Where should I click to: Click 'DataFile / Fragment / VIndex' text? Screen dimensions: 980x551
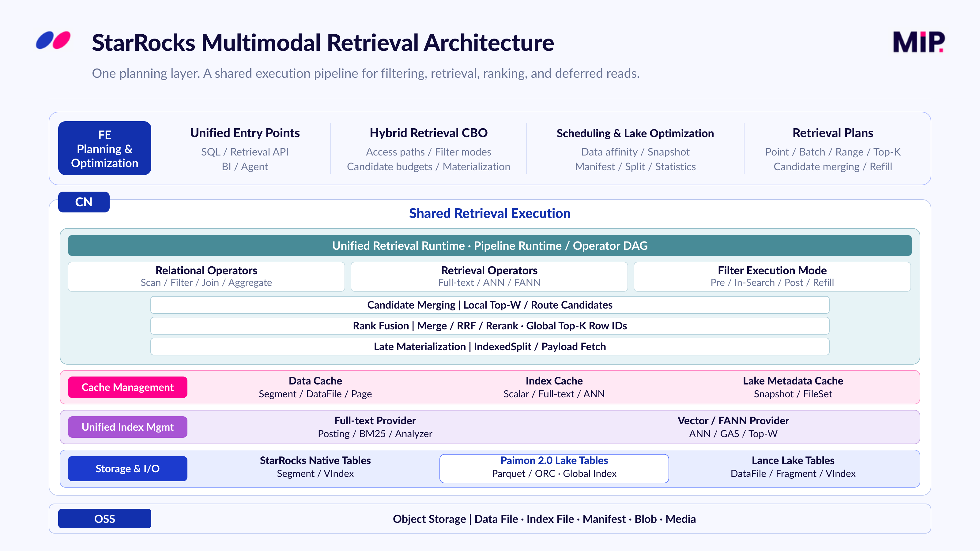point(793,474)
